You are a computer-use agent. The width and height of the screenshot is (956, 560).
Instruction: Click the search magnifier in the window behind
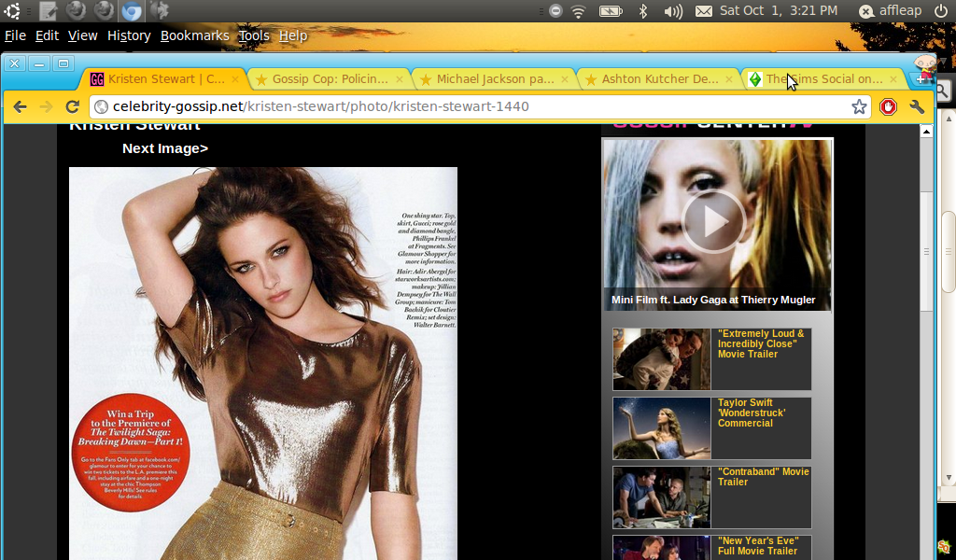tap(943, 91)
